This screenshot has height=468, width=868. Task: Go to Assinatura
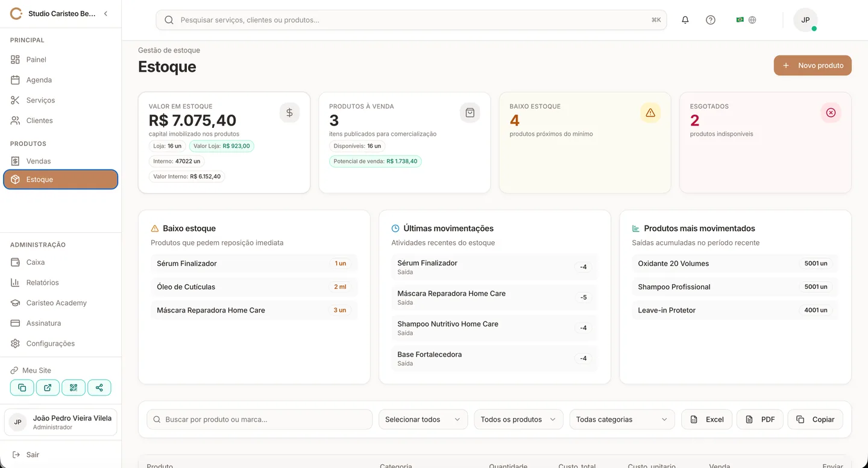61,323
